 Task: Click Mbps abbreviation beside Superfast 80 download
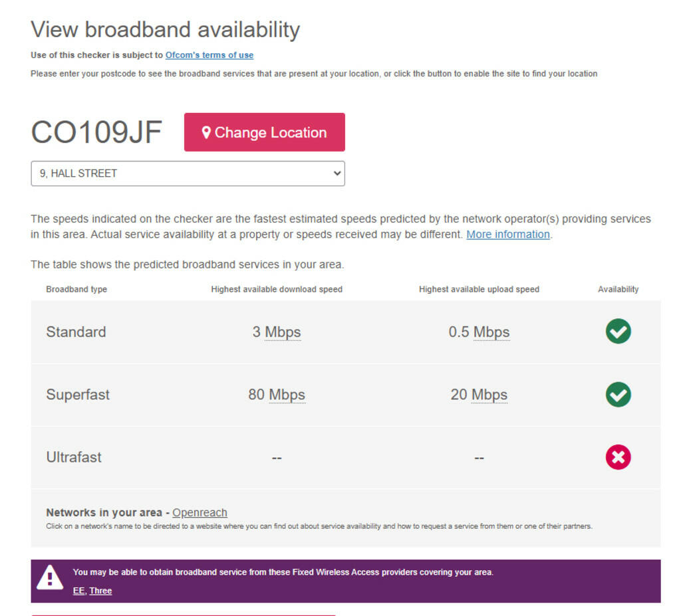(x=287, y=395)
